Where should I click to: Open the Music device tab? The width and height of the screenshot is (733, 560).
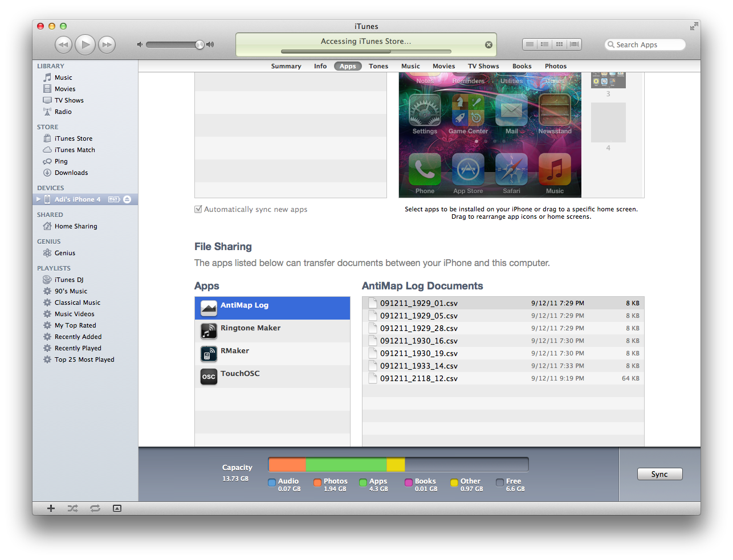pos(410,66)
